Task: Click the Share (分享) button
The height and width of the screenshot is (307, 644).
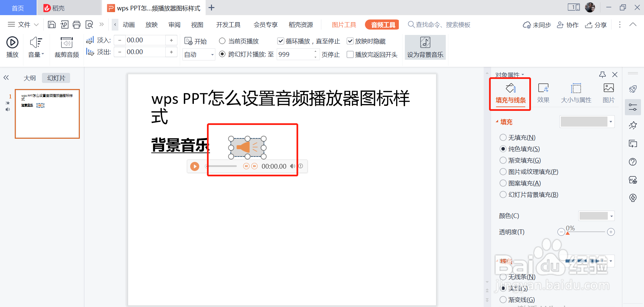Action: coord(596,25)
